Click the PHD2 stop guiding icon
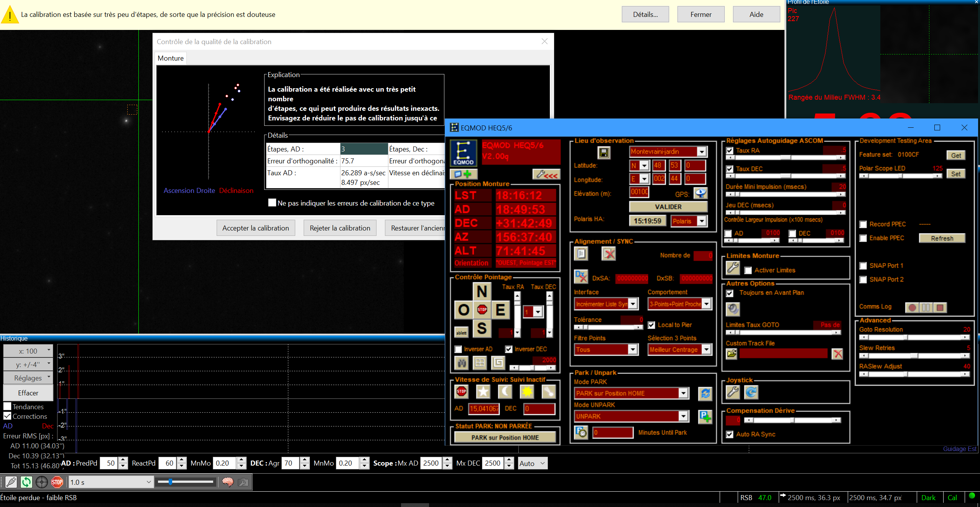Viewport: 980px width, 507px height. click(x=57, y=482)
